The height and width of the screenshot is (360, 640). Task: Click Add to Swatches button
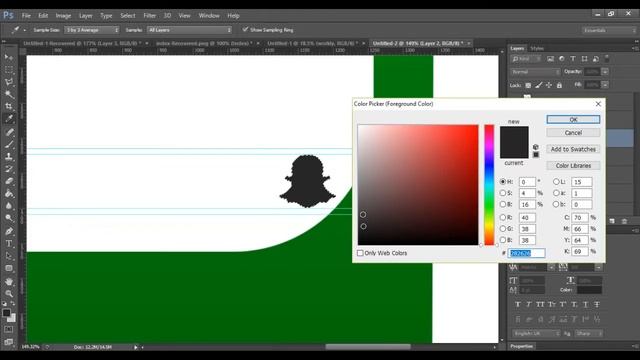click(573, 149)
